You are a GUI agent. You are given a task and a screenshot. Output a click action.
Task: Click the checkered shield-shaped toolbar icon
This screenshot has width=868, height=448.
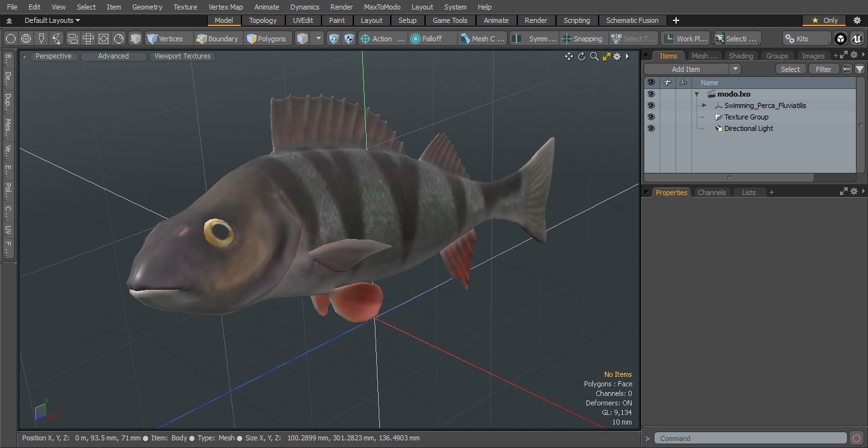[349, 39]
